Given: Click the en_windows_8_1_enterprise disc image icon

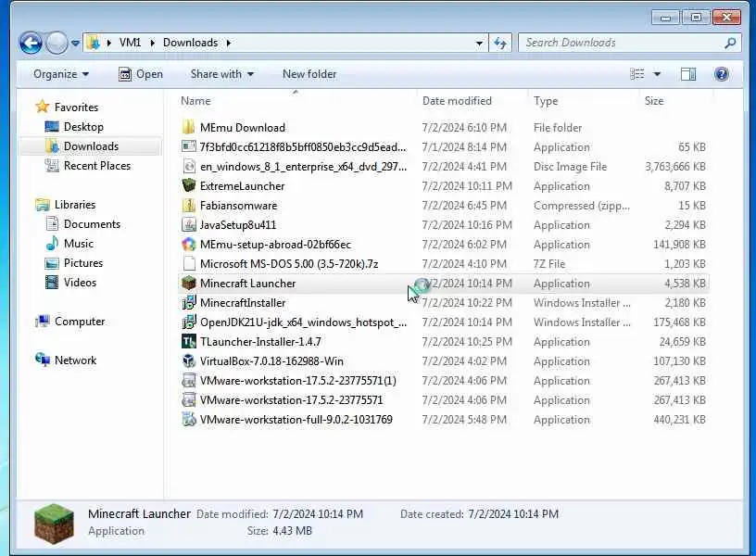Looking at the screenshot, I should click(x=188, y=167).
